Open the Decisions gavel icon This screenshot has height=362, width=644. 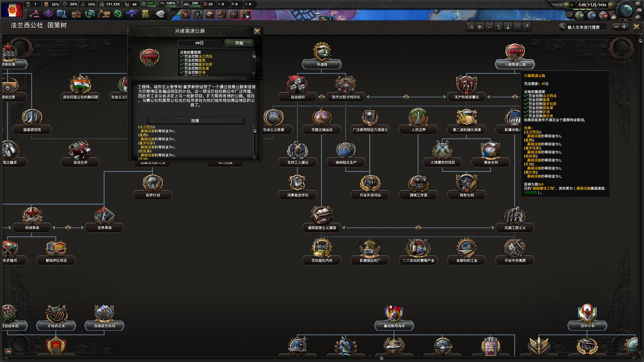pyautogui.click(x=34, y=14)
